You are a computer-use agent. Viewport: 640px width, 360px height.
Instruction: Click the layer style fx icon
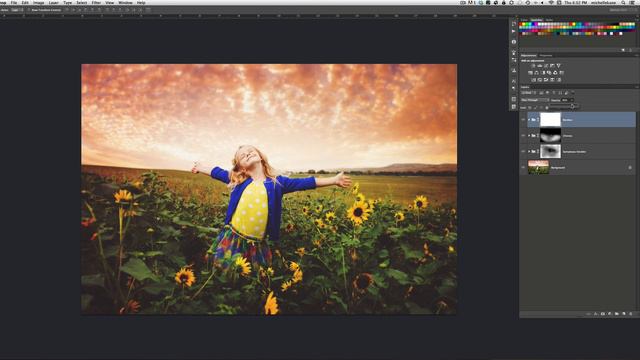tap(596, 314)
